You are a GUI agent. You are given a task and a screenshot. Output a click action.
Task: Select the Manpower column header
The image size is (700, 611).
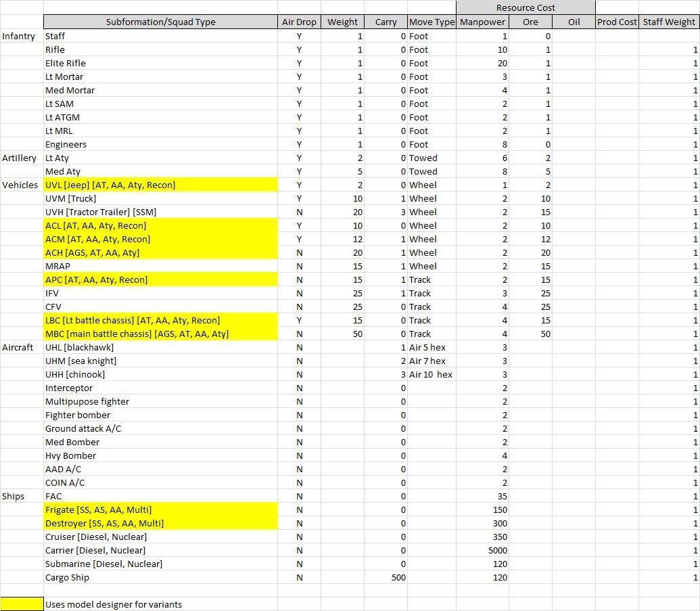(482, 22)
